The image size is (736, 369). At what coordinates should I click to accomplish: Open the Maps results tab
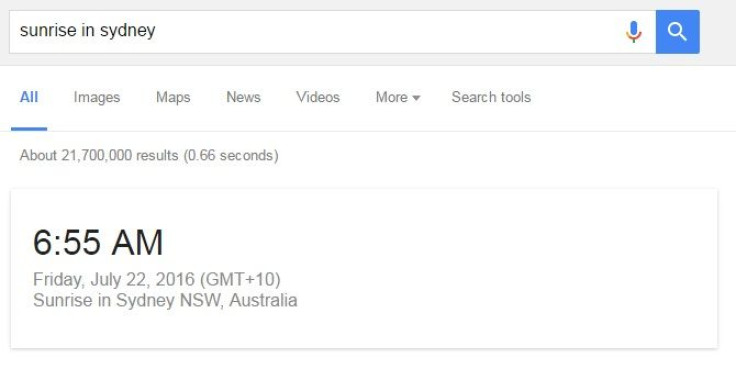click(x=173, y=97)
